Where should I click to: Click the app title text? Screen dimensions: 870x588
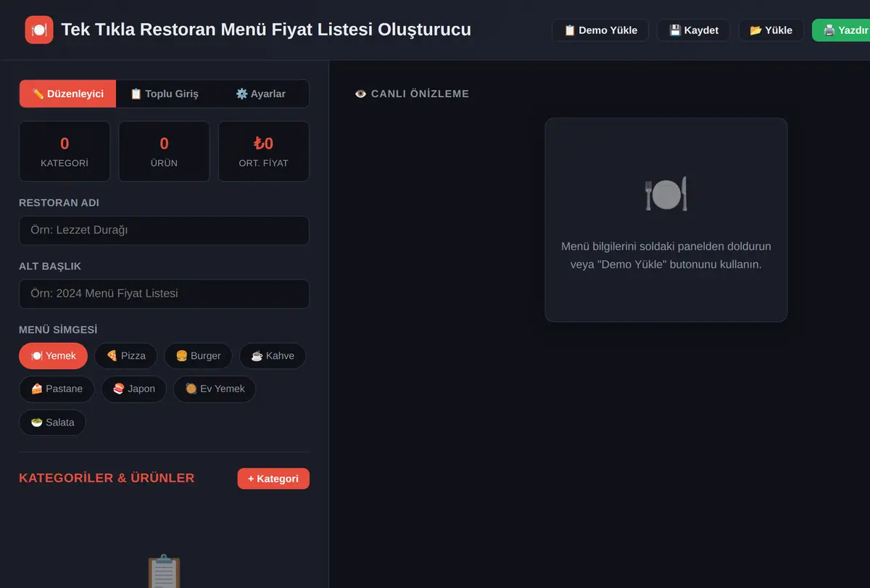pyautogui.click(x=266, y=30)
